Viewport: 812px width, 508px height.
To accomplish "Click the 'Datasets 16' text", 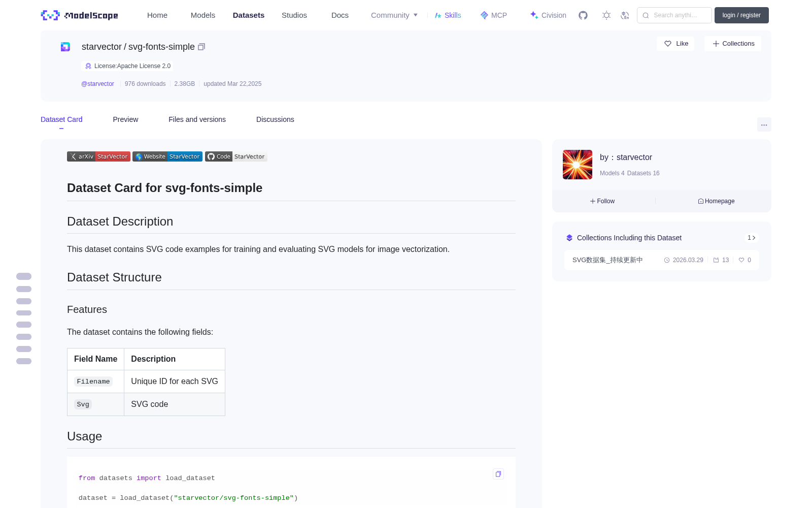I will click(644, 173).
